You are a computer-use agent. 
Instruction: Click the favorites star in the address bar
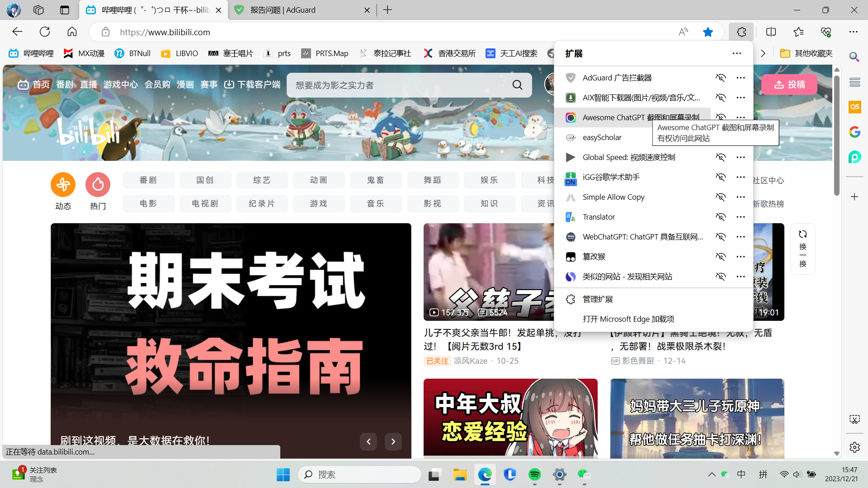point(708,32)
